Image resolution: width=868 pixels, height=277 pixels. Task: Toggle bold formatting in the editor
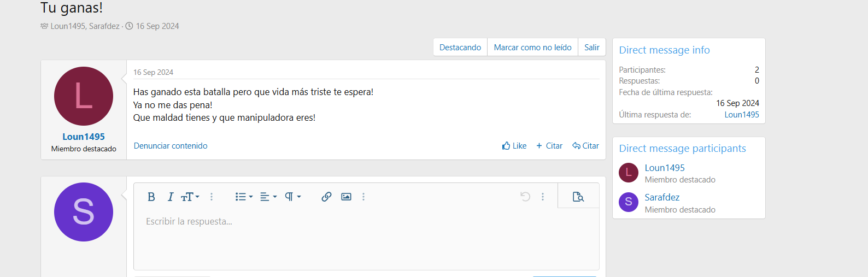tap(151, 197)
